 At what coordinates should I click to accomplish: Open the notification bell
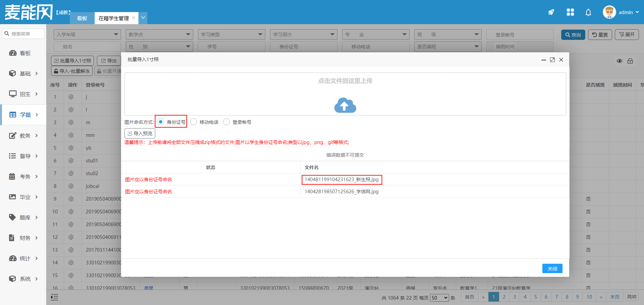point(588,12)
